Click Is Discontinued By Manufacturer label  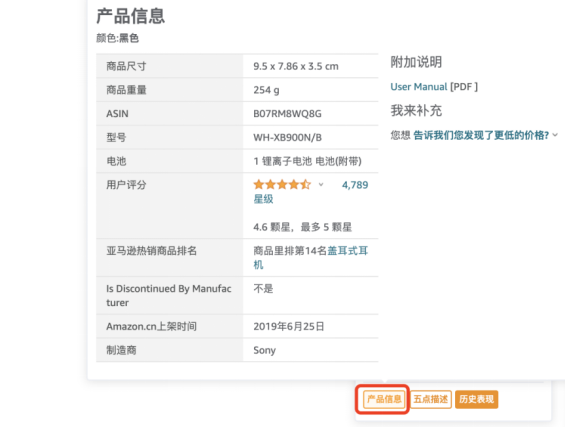pos(169,296)
